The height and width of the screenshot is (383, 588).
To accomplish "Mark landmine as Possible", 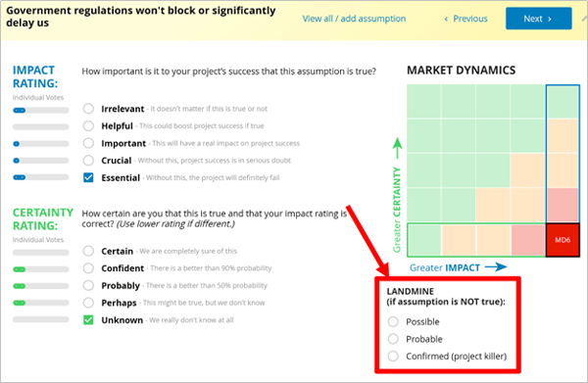I will point(393,321).
